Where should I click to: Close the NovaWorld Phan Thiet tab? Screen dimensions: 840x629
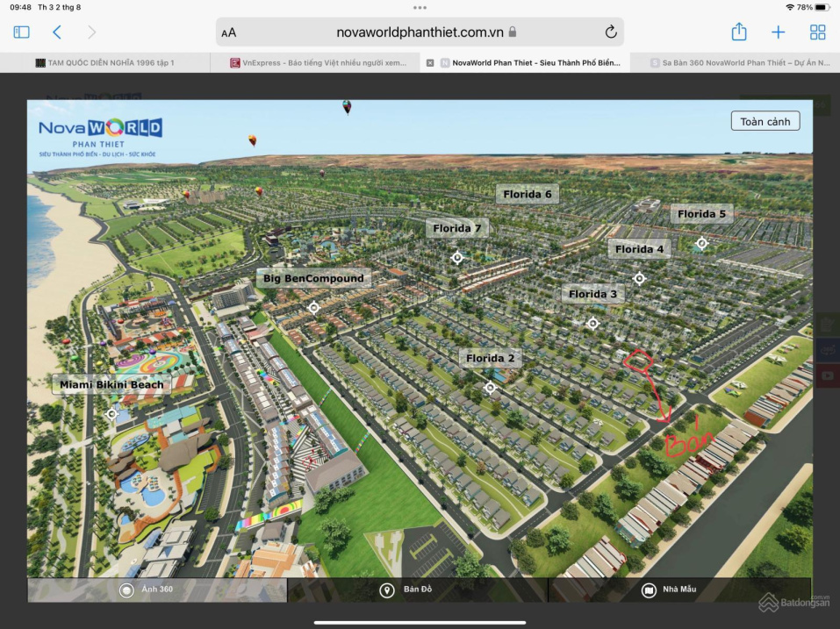429,62
